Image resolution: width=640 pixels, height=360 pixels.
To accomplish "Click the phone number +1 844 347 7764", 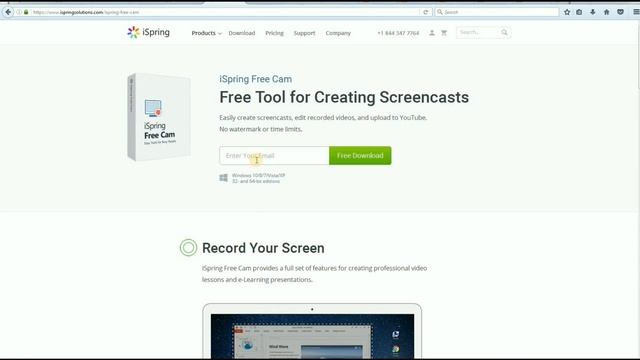I will (398, 33).
